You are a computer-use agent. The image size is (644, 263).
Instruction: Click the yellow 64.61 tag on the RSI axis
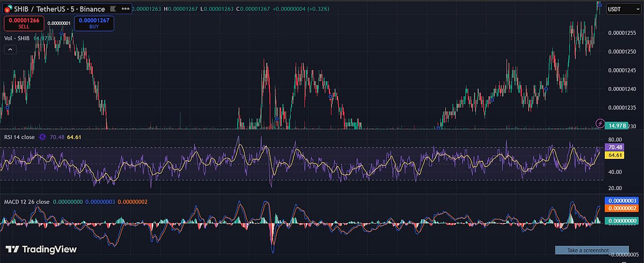tap(614, 155)
